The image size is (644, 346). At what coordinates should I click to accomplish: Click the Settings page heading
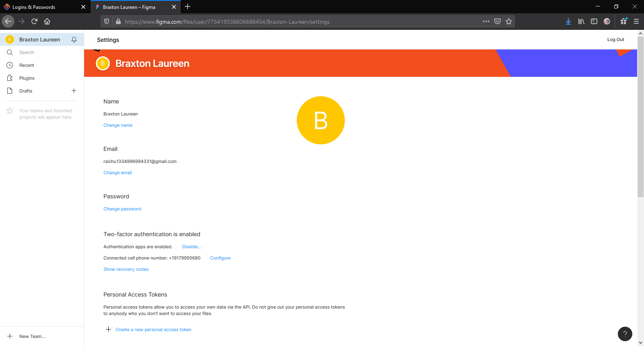coord(108,40)
